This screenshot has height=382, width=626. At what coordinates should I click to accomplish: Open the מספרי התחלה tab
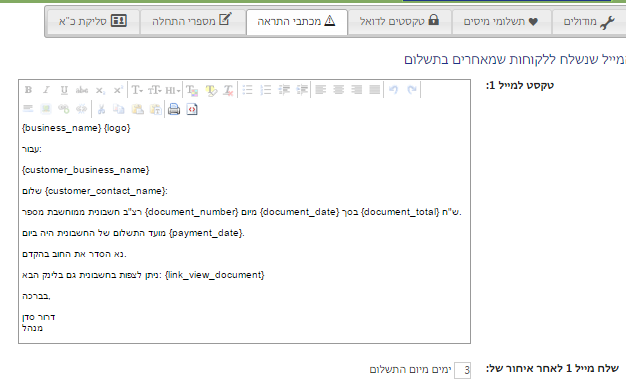pos(193,22)
